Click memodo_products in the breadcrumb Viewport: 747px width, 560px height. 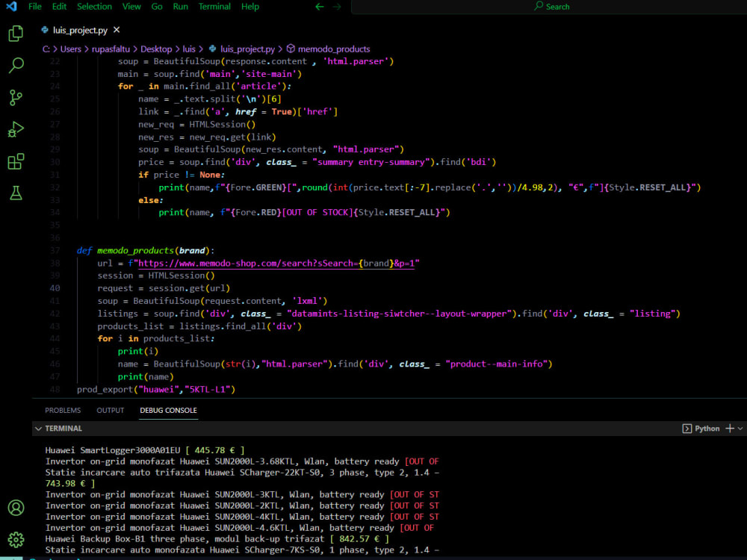pyautogui.click(x=334, y=49)
